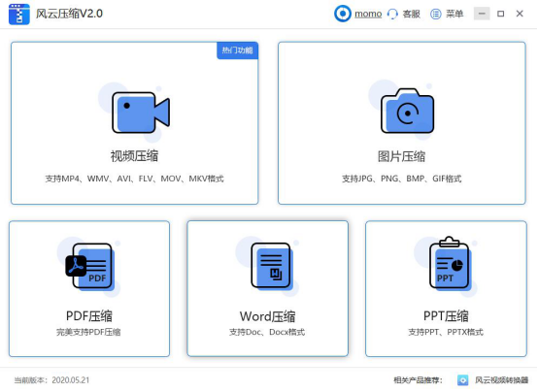Viewport: 538px width, 392px height.
Task: Click the 风云压缩V2.0 window title
Action: tap(69, 14)
